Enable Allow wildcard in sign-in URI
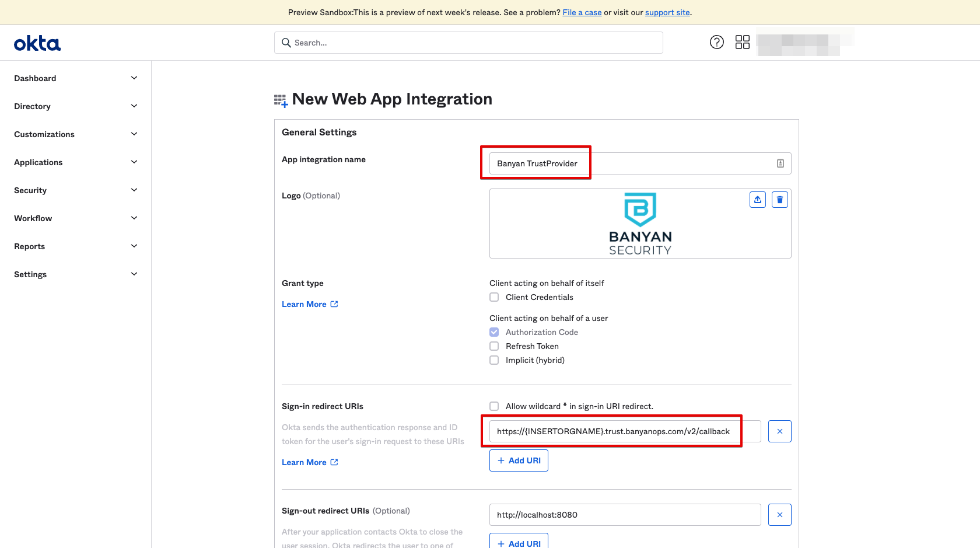Viewport: 980px width, 548px height. click(494, 406)
